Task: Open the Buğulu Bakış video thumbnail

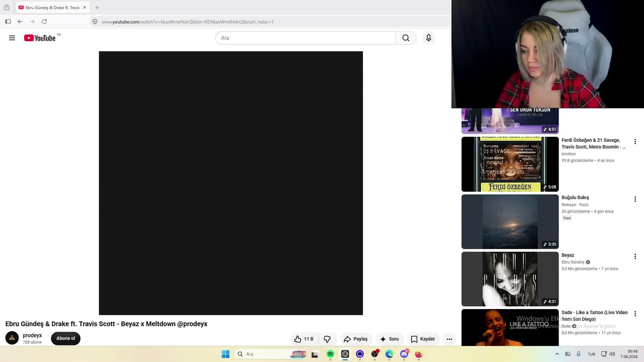Action: pyautogui.click(x=510, y=222)
